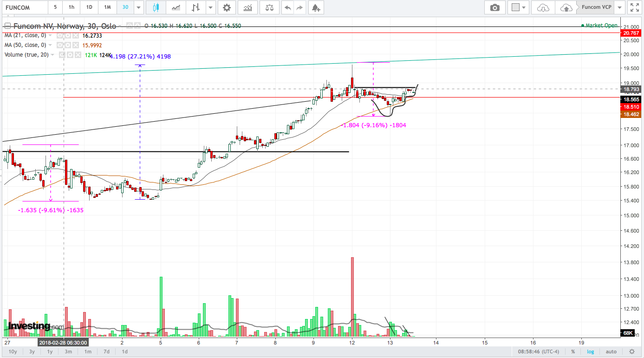Toggle visibility of MA 21 indicator
Image resolution: width=644 pixels, height=358 pixels.
click(60, 35)
